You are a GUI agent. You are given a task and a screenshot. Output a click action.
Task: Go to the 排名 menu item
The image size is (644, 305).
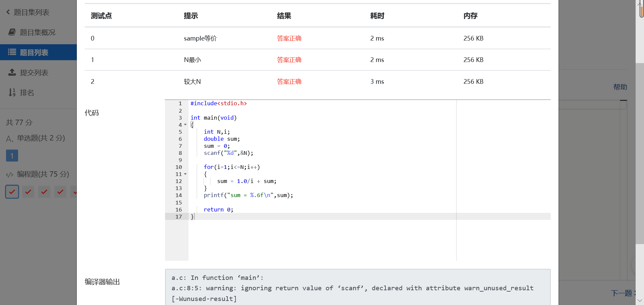tap(27, 93)
